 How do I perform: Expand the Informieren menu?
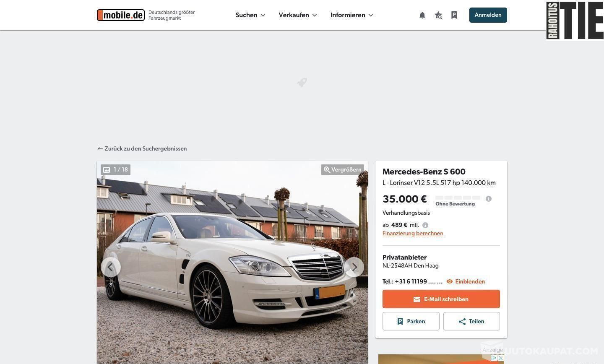352,15
